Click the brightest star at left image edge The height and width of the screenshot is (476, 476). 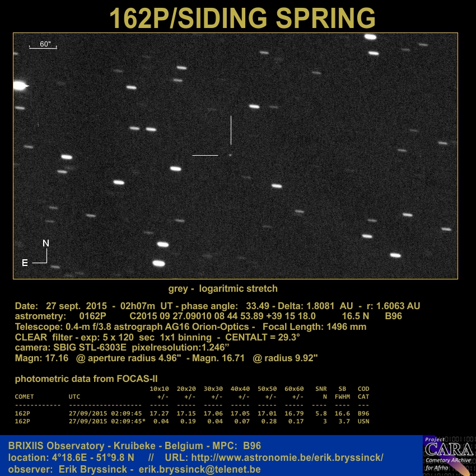click(19, 86)
